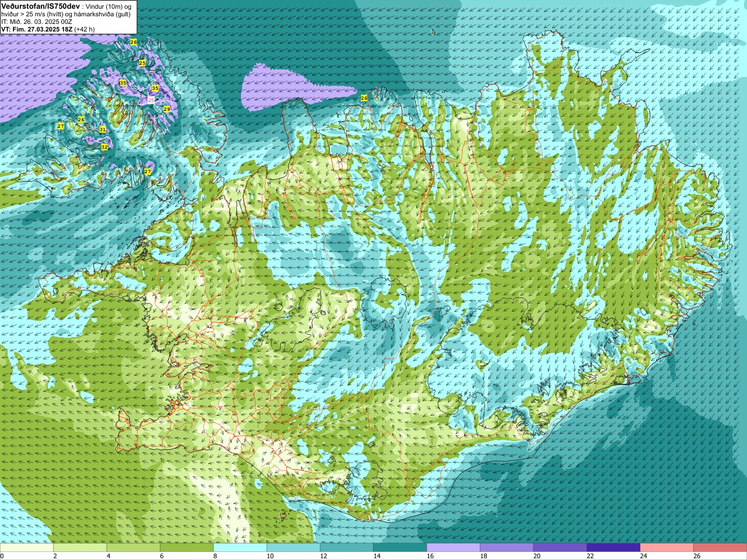This screenshot has height=560, width=747.
Task: Click the legend value 14
Action: [377, 556]
